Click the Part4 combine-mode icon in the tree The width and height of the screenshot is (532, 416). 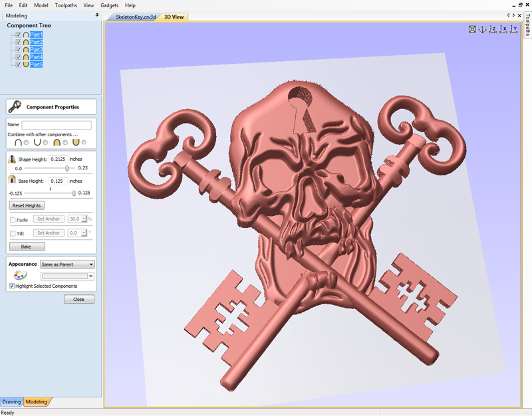(x=26, y=57)
